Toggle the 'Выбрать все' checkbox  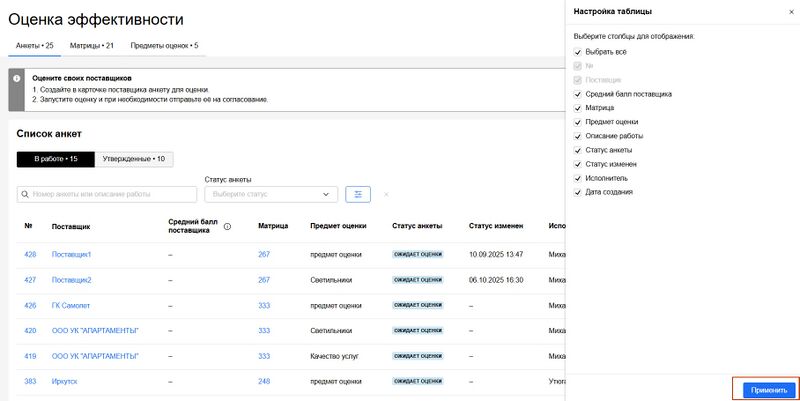[x=578, y=51]
